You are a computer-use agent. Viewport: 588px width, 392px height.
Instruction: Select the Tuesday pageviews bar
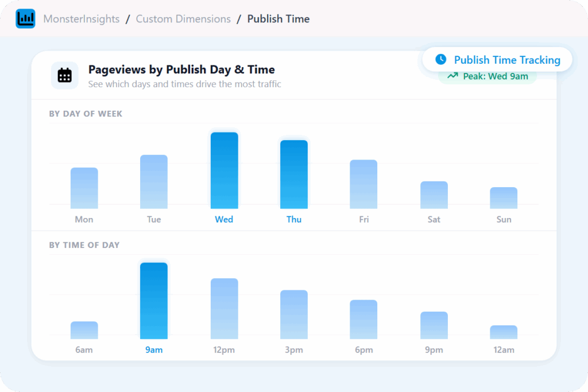coord(154,182)
